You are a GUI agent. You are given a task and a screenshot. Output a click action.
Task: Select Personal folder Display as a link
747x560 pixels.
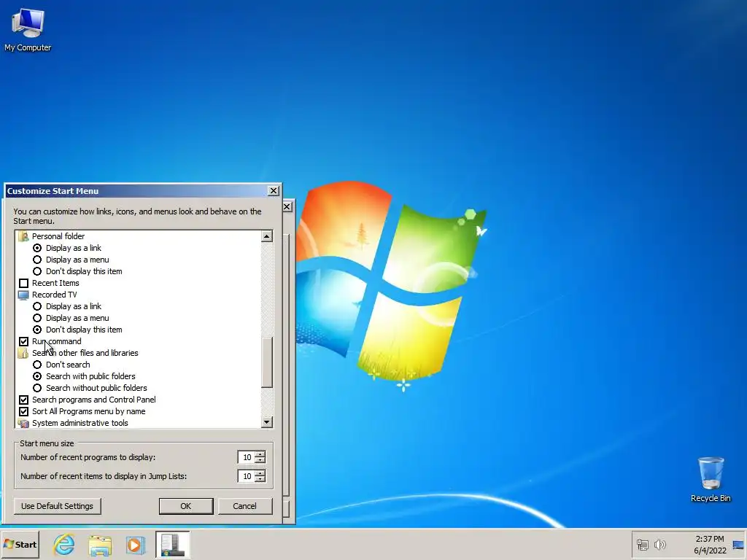(x=37, y=248)
